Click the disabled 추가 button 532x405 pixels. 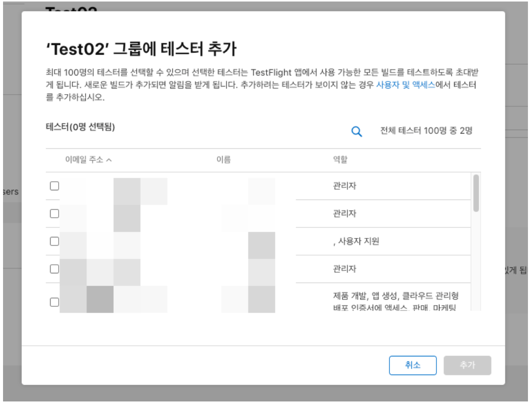(467, 365)
